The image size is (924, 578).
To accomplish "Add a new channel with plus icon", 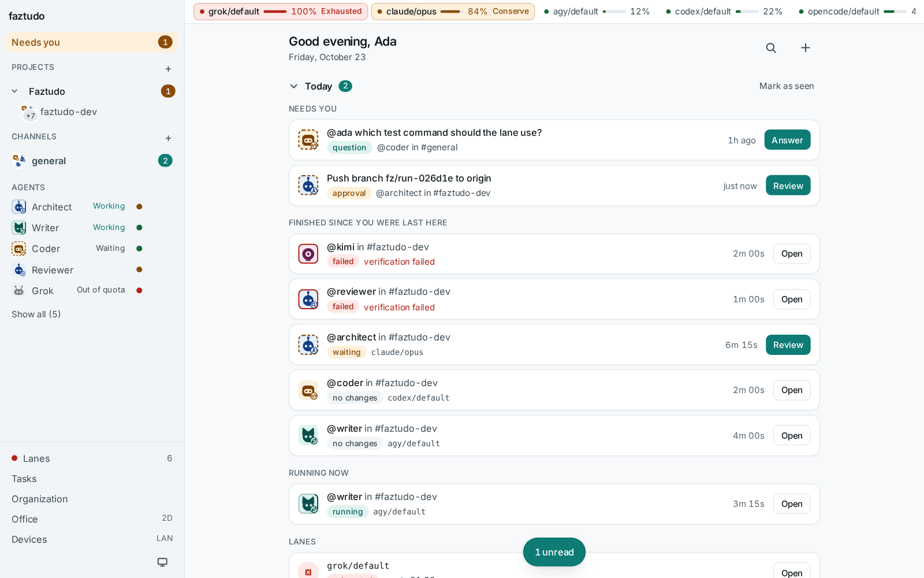I will [168, 138].
